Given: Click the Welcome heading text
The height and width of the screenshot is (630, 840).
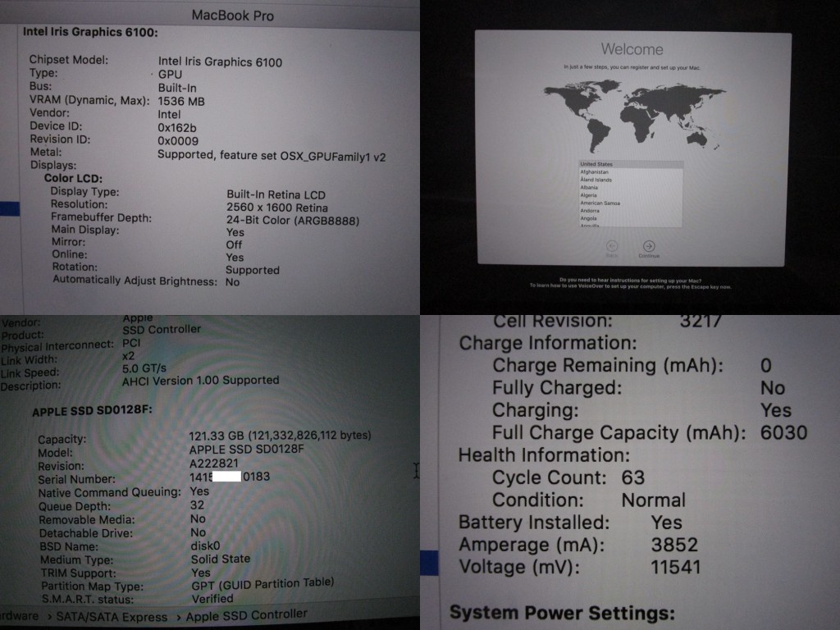Looking at the screenshot, I should 632,49.
